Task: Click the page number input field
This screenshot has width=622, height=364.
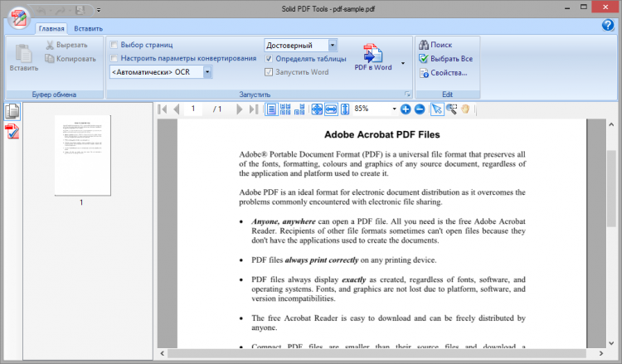Action: coord(193,109)
